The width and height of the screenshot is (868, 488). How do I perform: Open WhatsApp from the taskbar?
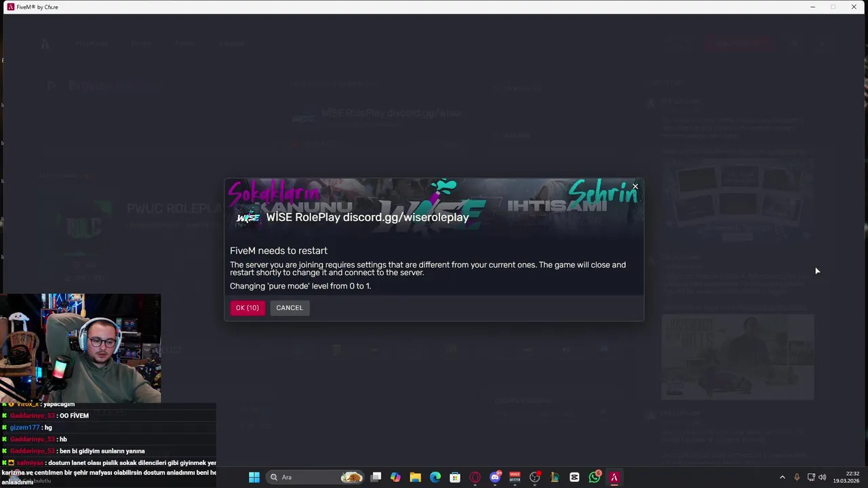(x=595, y=477)
